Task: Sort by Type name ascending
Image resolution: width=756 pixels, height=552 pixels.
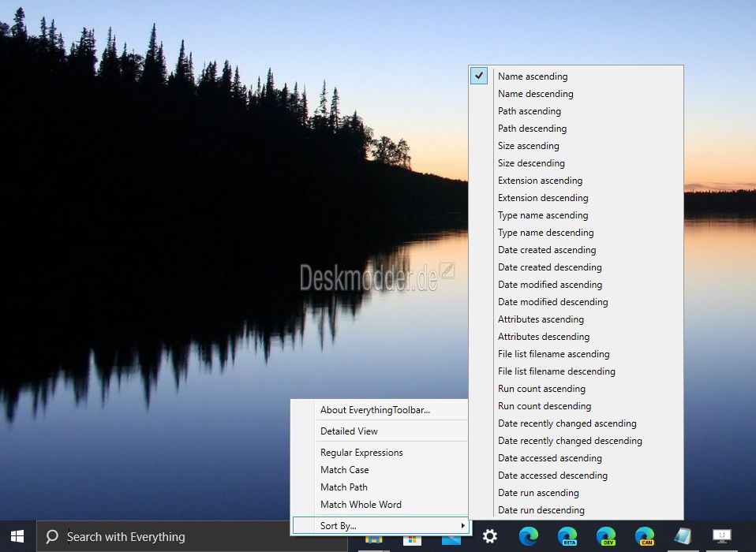Action: coord(576,214)
